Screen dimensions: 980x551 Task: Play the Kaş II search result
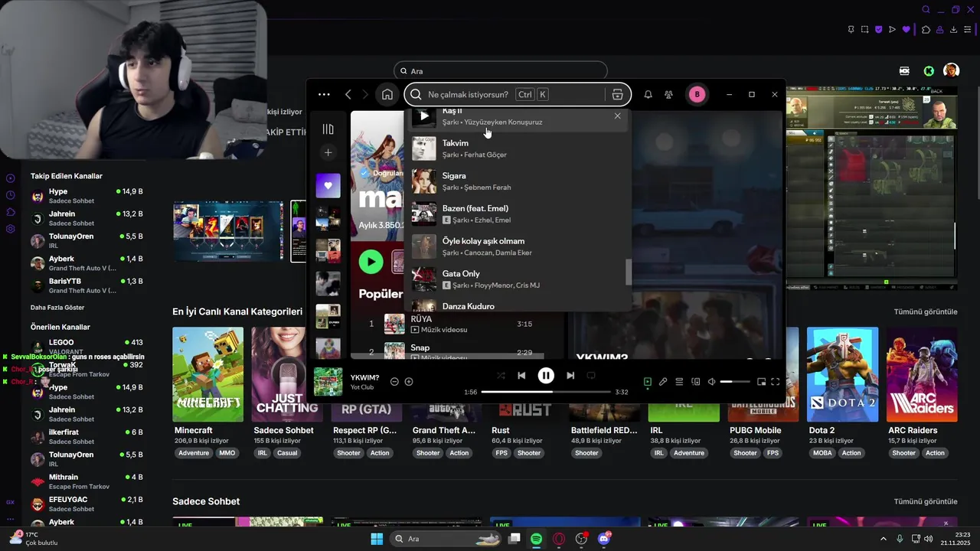click(x=424, y=116)
